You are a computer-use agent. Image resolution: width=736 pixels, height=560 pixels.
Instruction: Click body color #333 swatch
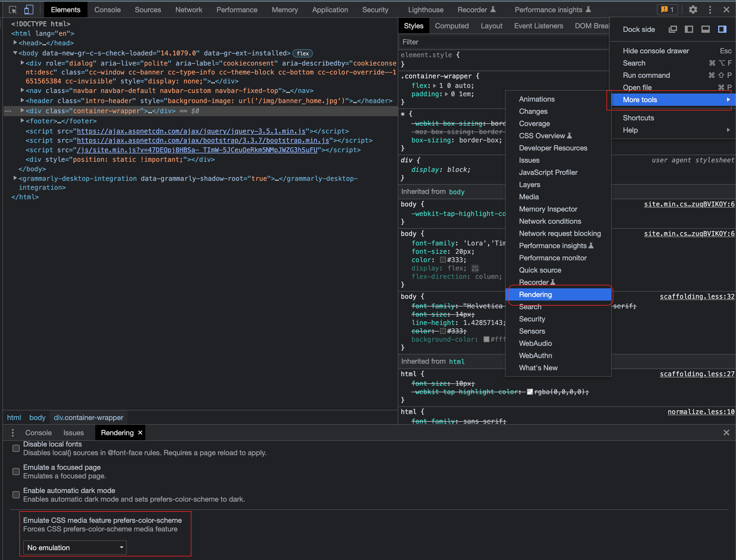[x=443, y=260]
